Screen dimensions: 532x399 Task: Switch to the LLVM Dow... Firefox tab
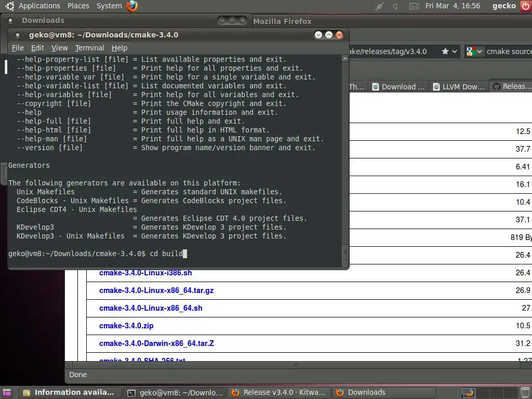(459, 87)
